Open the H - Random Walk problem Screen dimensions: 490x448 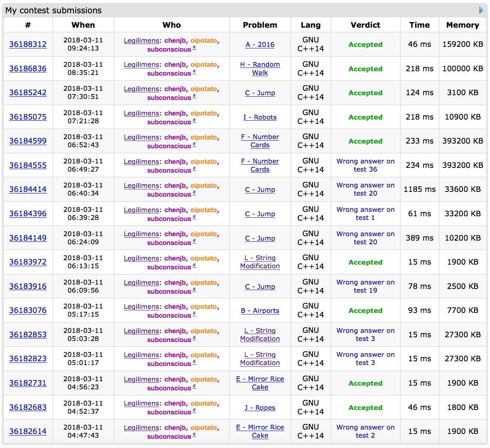click(260, 69)
